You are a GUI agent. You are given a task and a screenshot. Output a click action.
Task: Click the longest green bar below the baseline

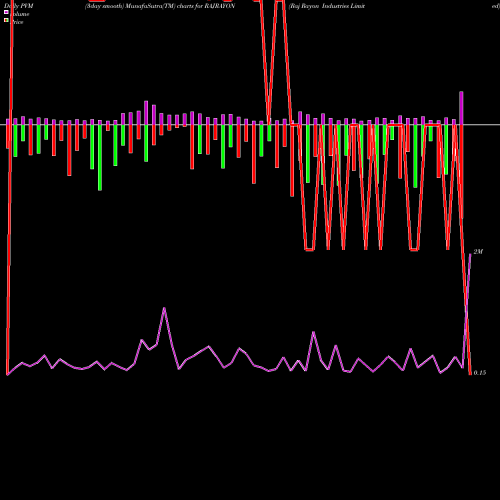(x=100, y=157)
